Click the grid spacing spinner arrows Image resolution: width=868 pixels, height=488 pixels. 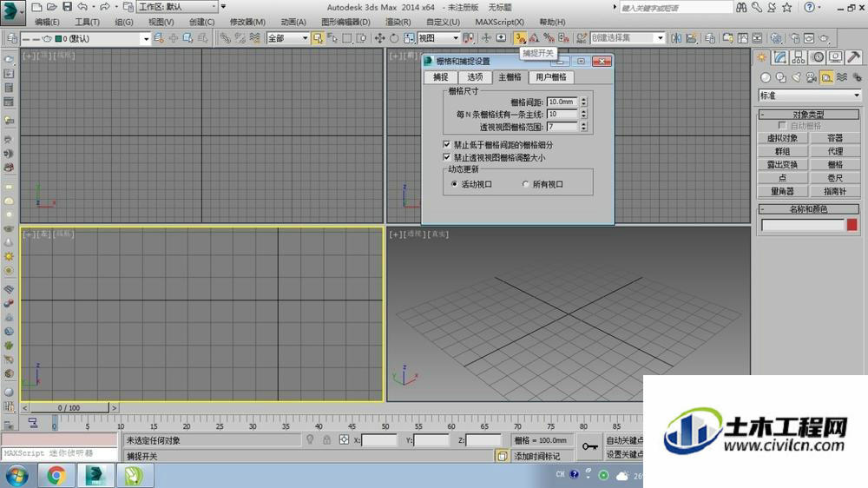point(583,102)
